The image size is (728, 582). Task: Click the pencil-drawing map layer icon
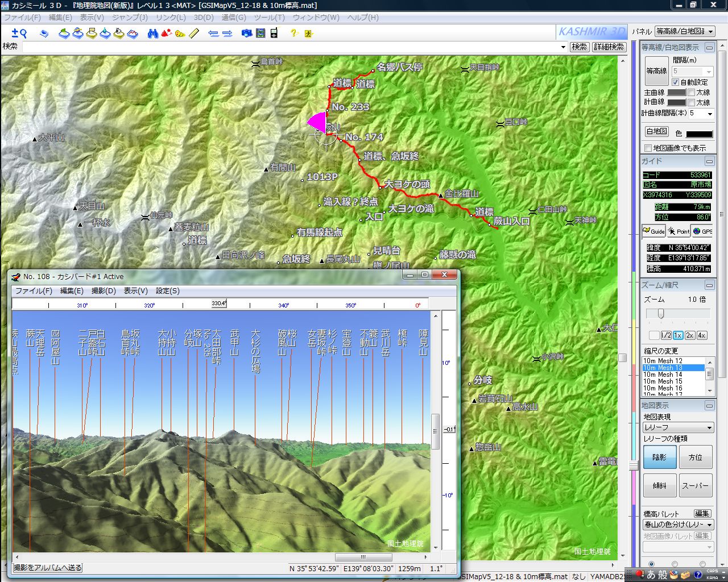(119, 34)
